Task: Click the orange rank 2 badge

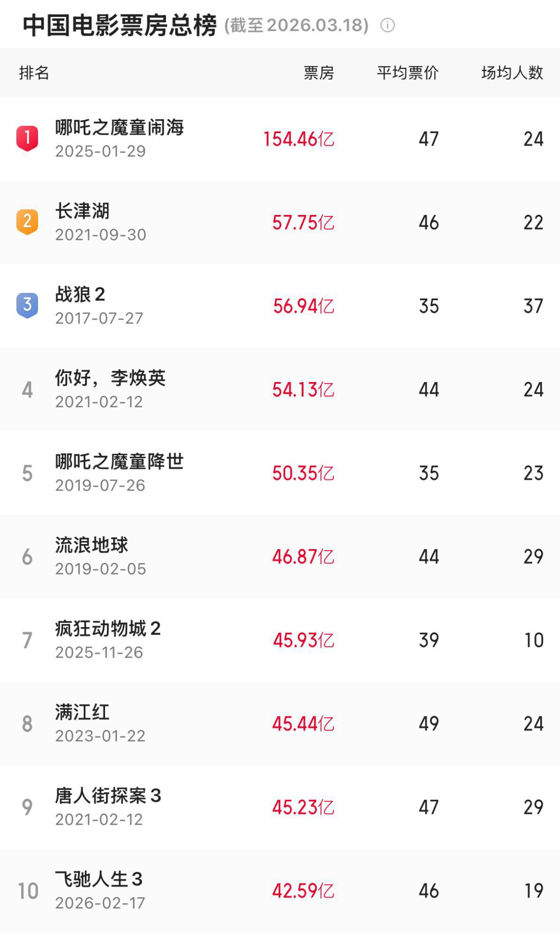Action: pos(27,222)
